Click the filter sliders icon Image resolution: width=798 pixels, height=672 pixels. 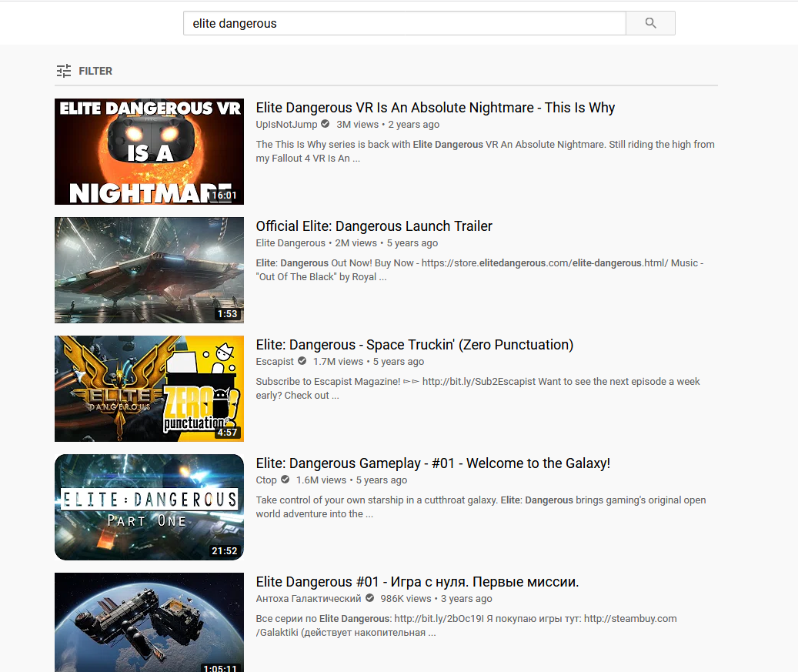click(x=64, y=71)
